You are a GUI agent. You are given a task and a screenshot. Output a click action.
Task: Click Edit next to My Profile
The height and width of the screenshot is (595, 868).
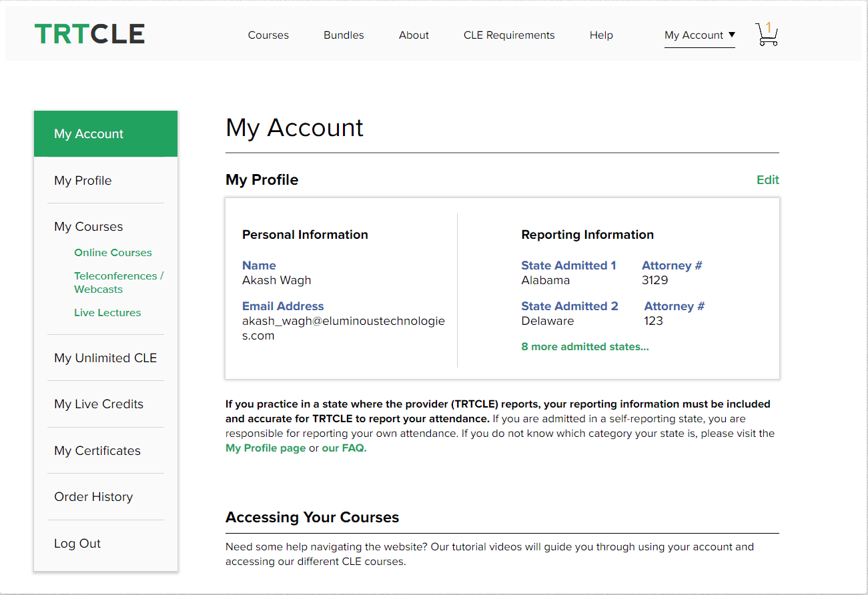tap(768, 179)
